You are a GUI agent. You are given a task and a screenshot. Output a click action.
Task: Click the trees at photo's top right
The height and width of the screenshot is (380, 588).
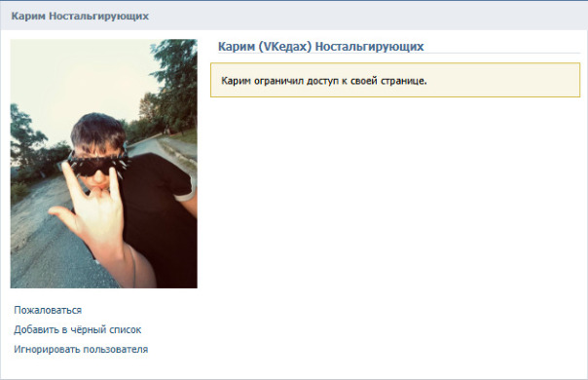[x=173, y=83]
